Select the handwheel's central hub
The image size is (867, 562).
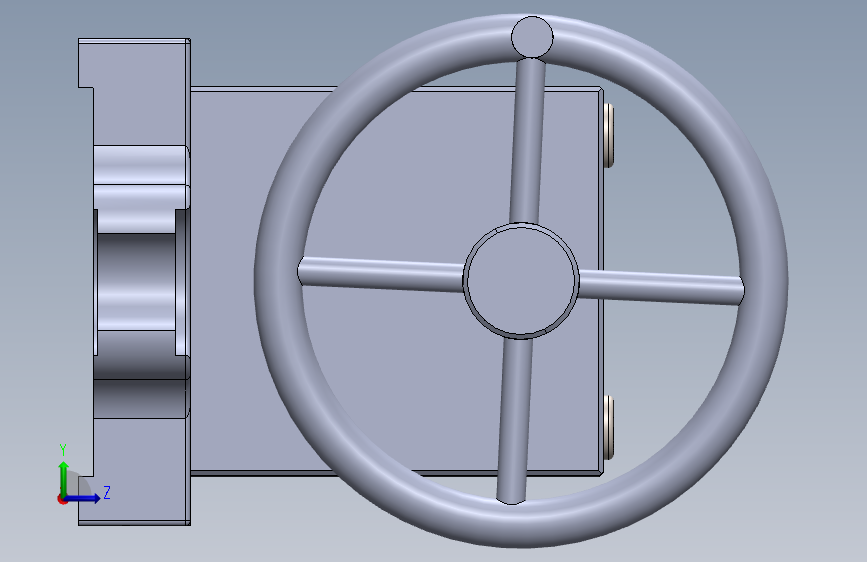pos(521,280)
